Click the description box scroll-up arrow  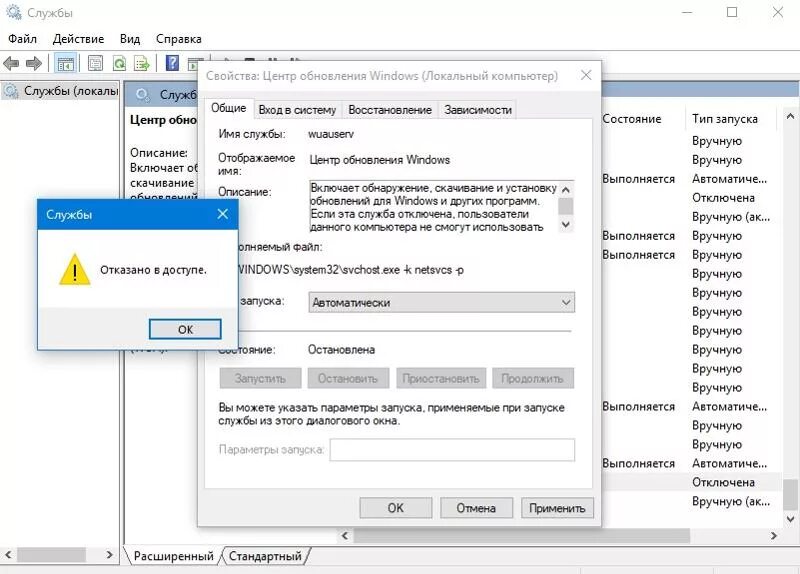pos(565,190)
